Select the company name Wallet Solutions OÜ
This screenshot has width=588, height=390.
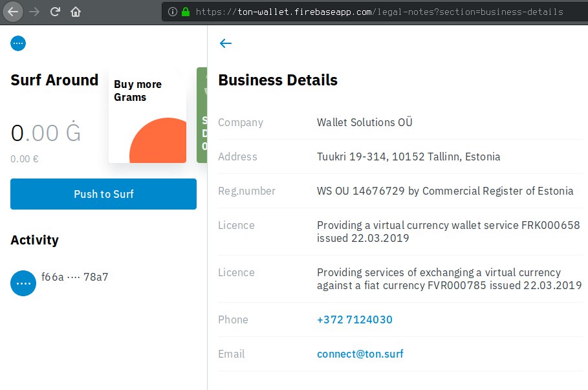(x=364, y=122)
